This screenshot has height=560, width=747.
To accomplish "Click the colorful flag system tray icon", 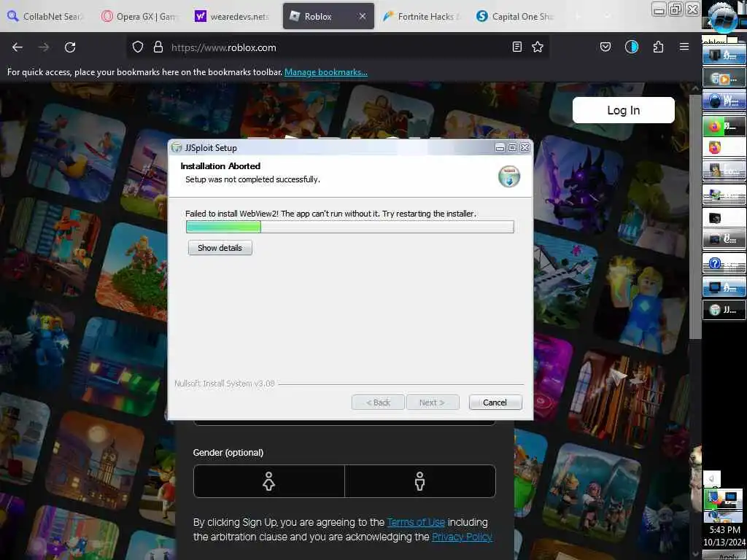I will [713, 499].
